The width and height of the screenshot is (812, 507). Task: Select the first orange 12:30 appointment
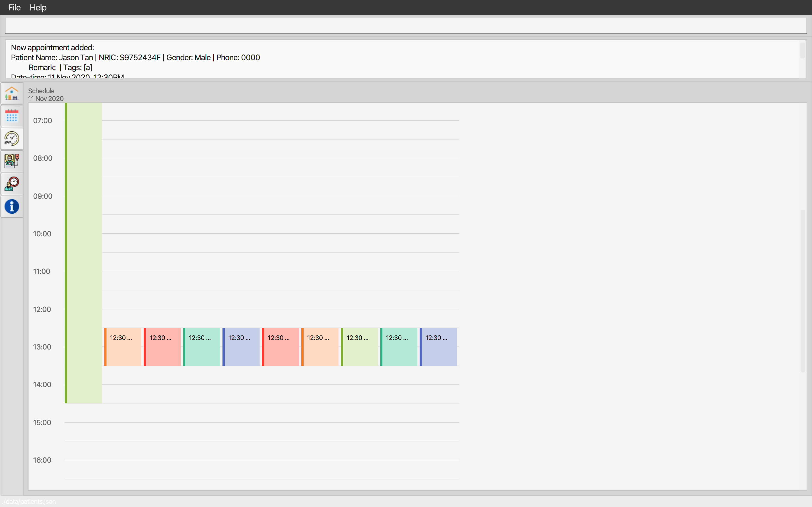tap(123, 346)
